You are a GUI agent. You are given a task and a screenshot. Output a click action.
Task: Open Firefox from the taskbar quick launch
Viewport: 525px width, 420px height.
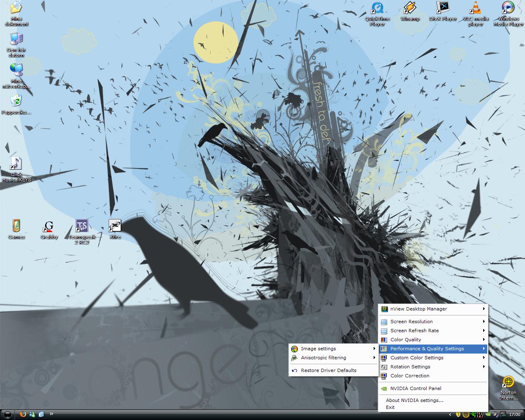(23, 414)
